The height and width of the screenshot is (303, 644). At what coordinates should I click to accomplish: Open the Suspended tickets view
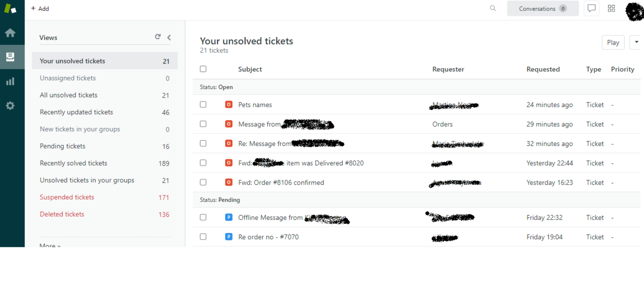point(67,197)
